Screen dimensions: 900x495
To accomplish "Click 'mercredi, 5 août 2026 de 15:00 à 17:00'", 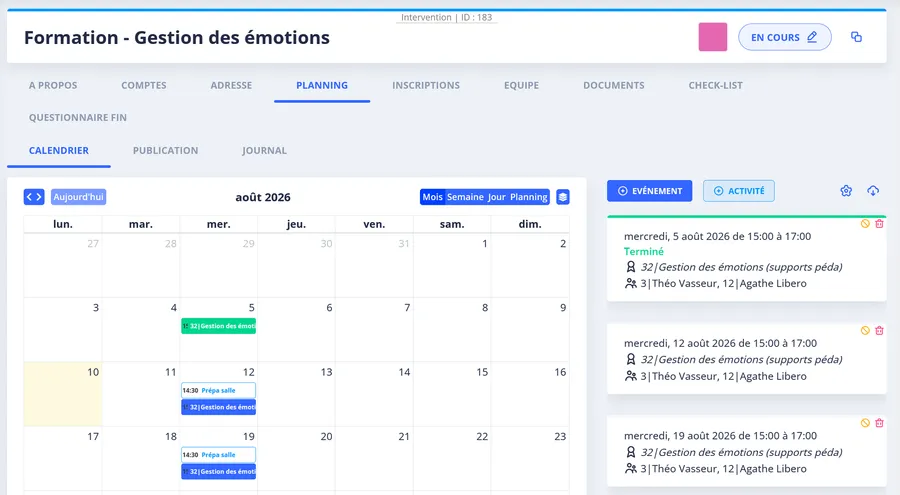I will pos(717,236).
